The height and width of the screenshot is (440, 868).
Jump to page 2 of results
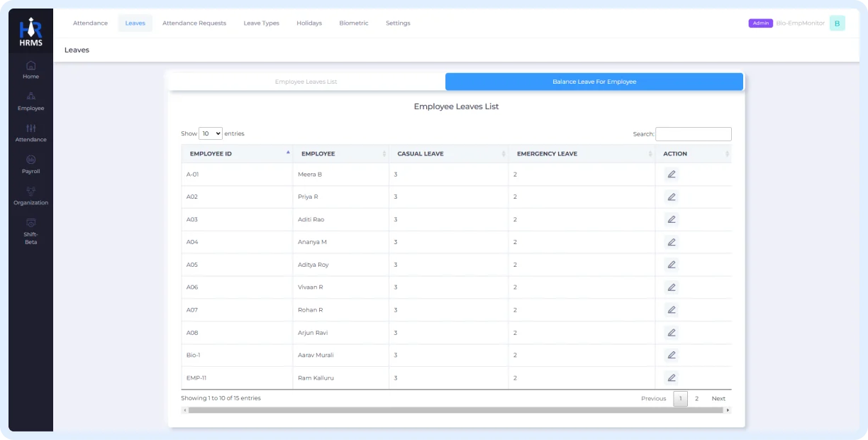point(696,399)
